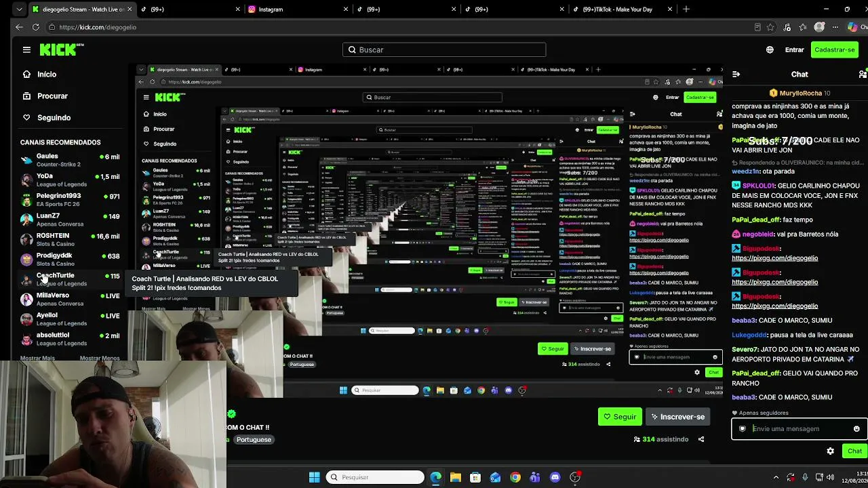This screenshot has width=868, height=488.
Task: Open the YoDa recommended channel
Action: coord(70,180)
